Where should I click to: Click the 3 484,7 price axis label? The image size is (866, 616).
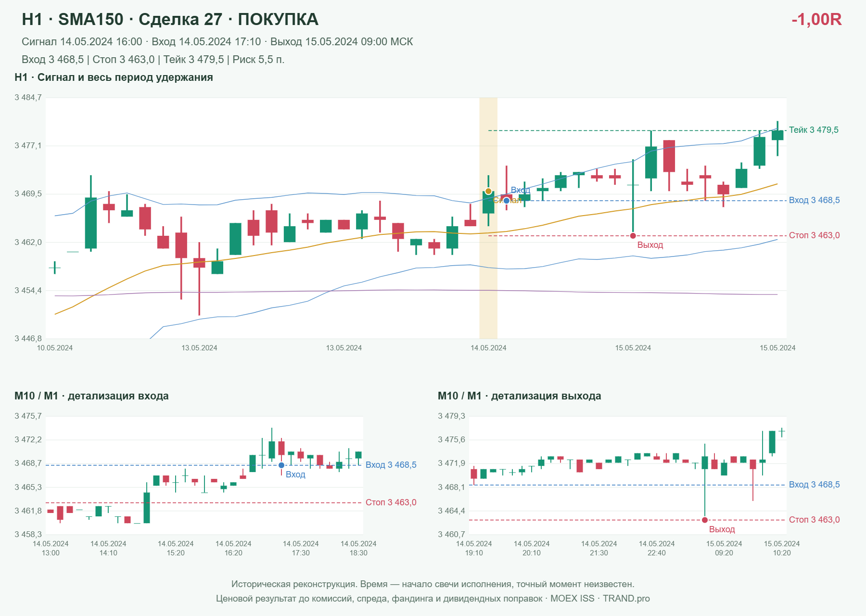click(28, 98)
